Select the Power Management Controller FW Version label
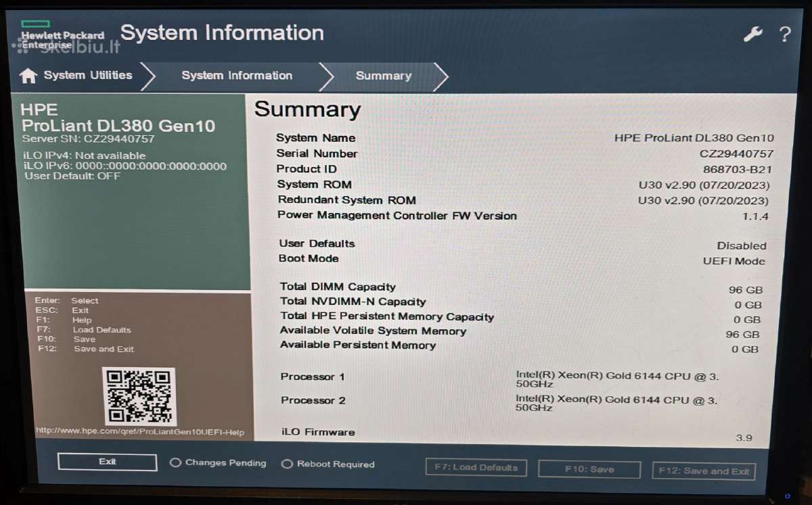 397,216
